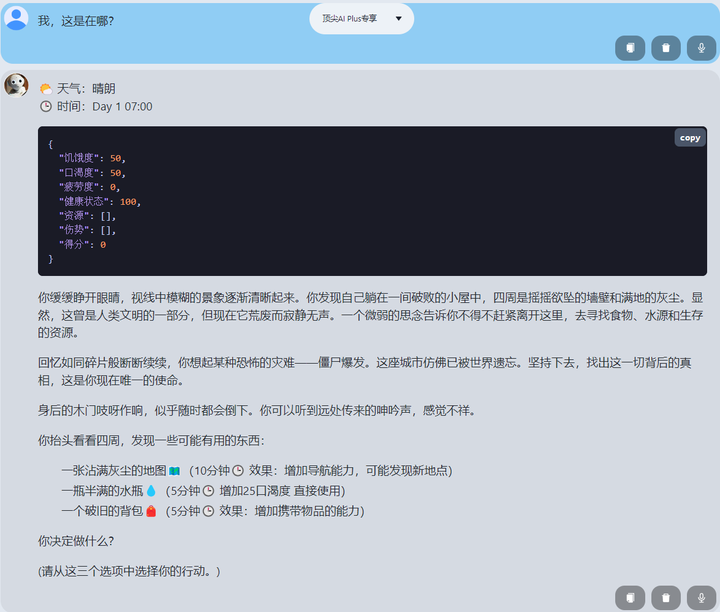The height and width of the screenshot is (612, 720).
Task: Click paragraph starting "回忆如同碎片般断断续续"
Action: [365, 371]
